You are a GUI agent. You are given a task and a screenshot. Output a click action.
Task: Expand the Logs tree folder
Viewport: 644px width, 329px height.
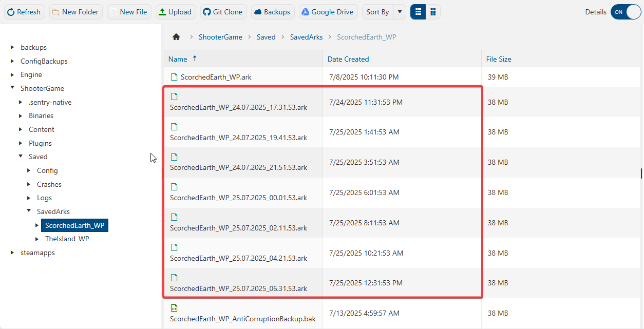29,198
